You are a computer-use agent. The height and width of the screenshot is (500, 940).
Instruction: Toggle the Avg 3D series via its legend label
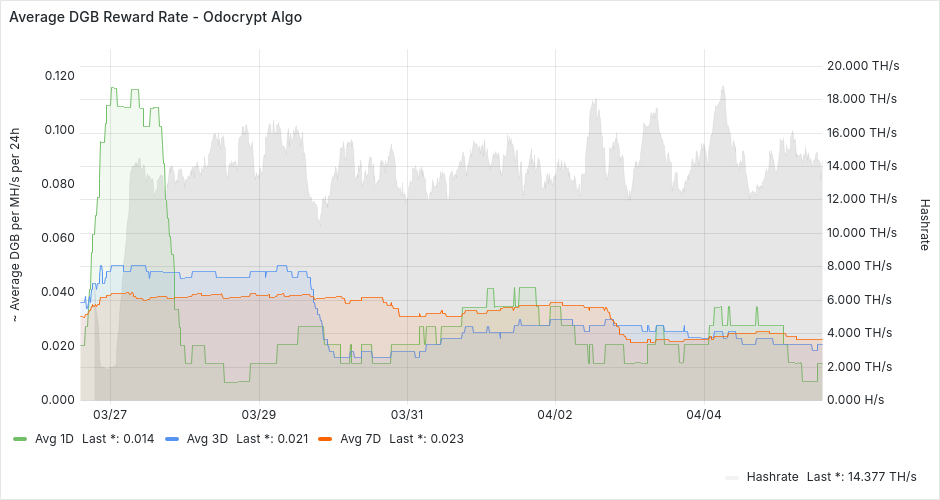(207, 439)
